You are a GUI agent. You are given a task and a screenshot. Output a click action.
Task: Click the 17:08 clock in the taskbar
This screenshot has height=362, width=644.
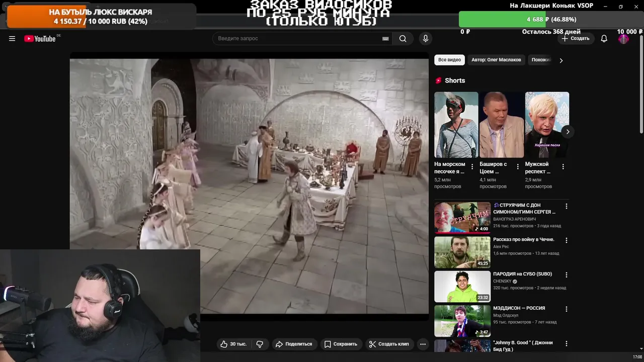tap(637, 357)
